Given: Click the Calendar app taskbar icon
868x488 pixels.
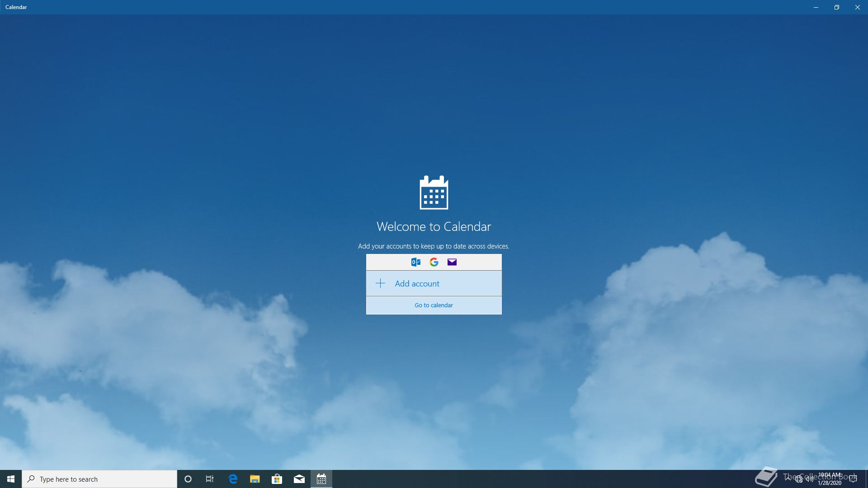Looking at the screenshot, I should (321, 479).
